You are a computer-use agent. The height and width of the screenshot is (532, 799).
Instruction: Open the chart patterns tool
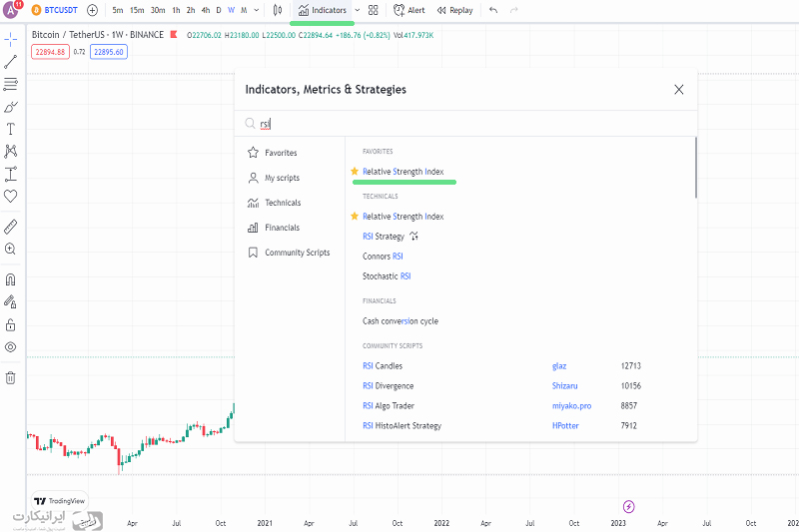(x=10, y=151)
